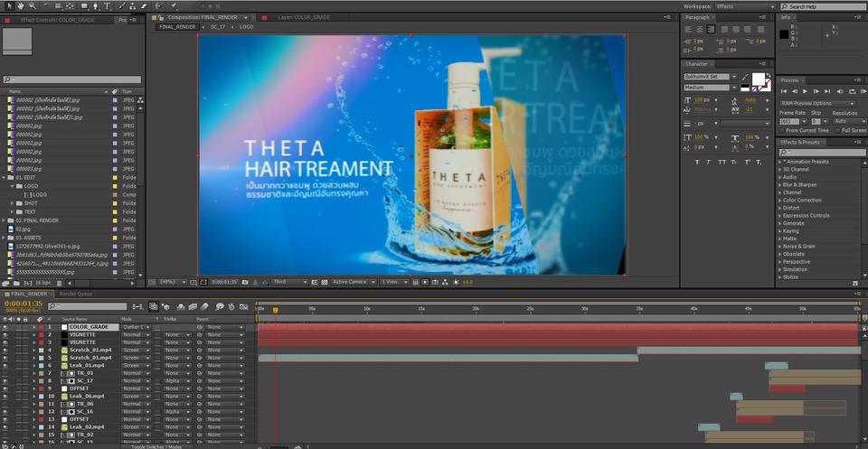
Task: Expand the Color Correction effects category
Action: tap(780, 201)
